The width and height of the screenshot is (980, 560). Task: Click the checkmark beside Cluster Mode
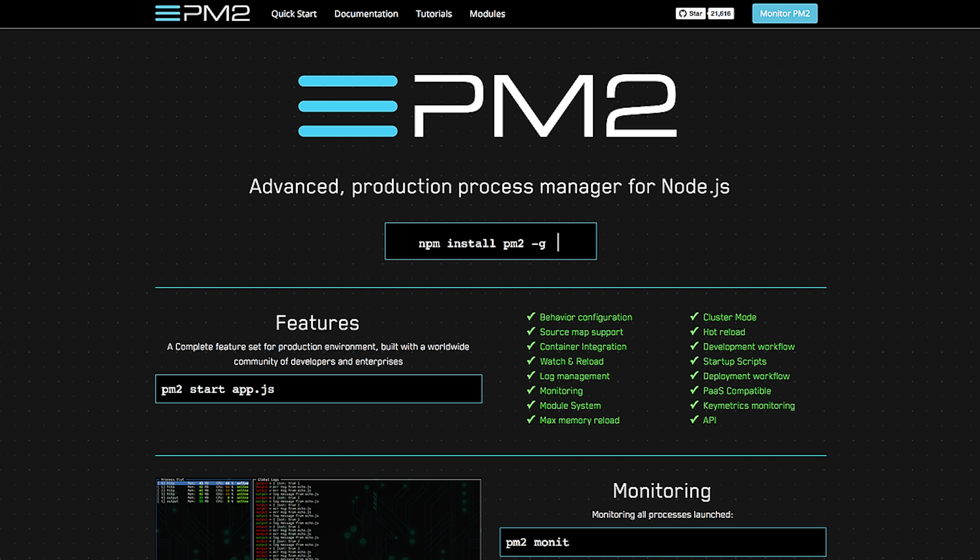[x=694, y=316]
